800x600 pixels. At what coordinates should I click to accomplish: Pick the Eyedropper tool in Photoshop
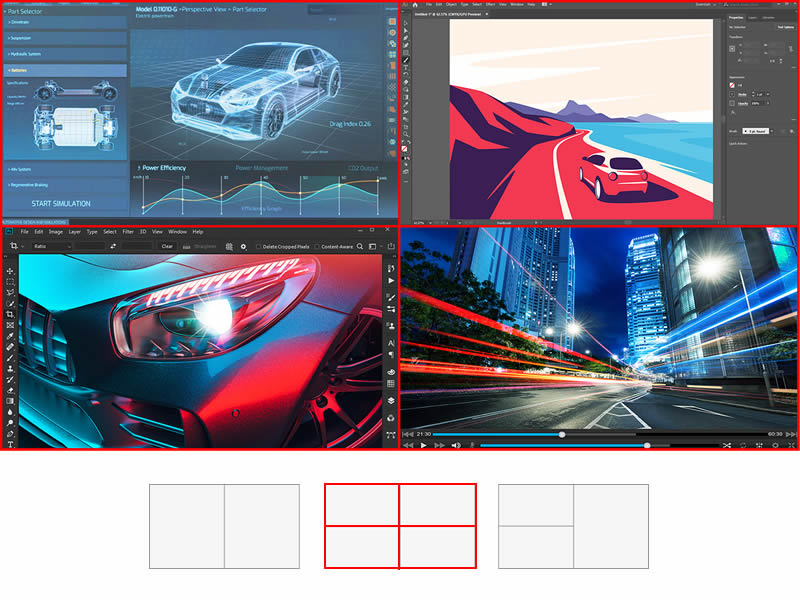click(10, 336)
